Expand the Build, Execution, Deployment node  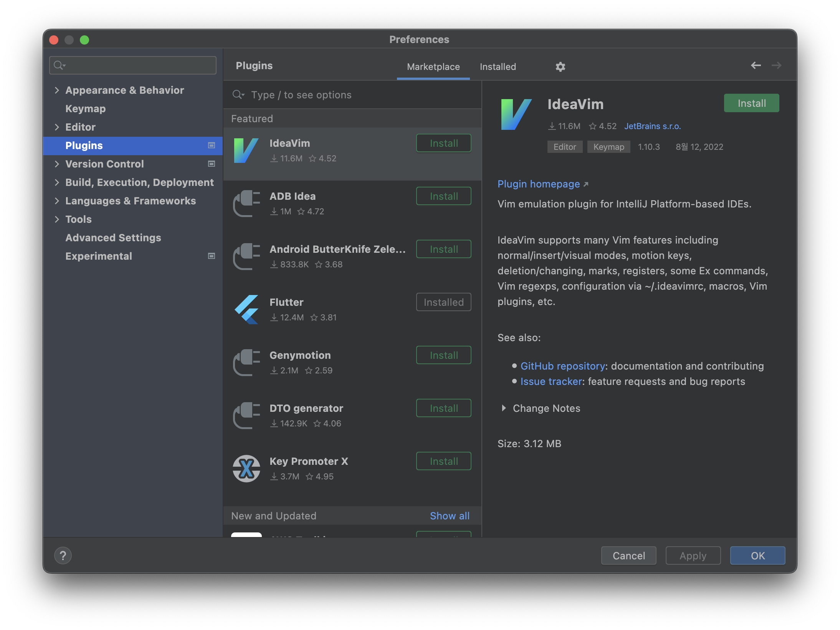click(57, 182)
